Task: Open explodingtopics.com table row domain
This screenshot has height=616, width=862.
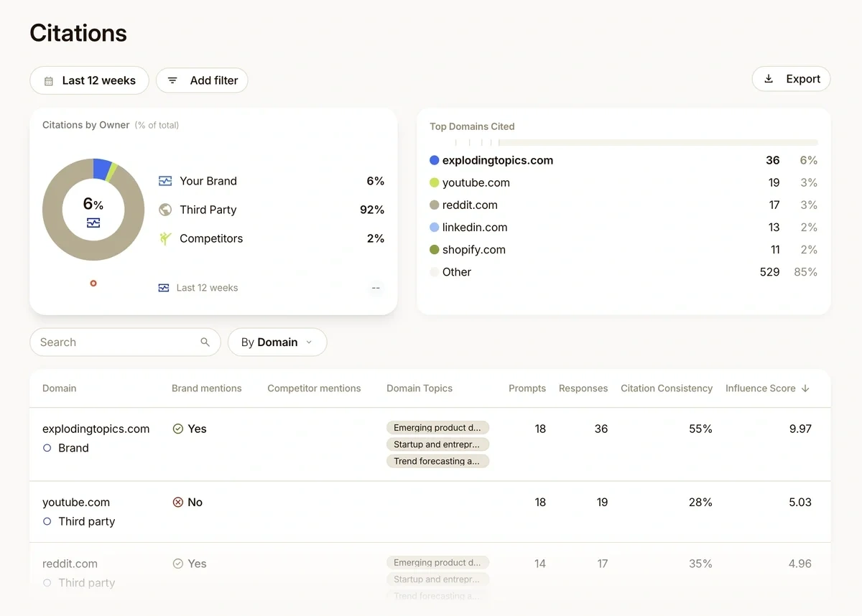Action: (x=96, y=429)
